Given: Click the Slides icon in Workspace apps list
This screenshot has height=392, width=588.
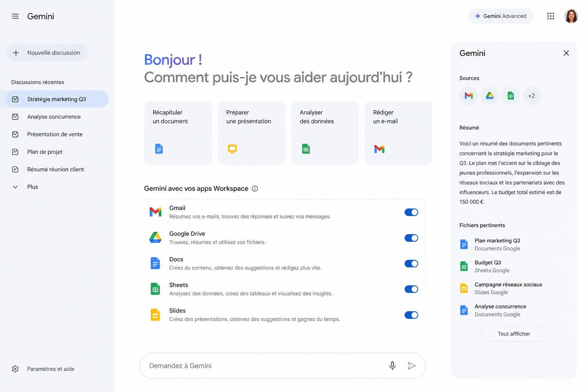Looking at the screenshot, I should coord(155,314).
